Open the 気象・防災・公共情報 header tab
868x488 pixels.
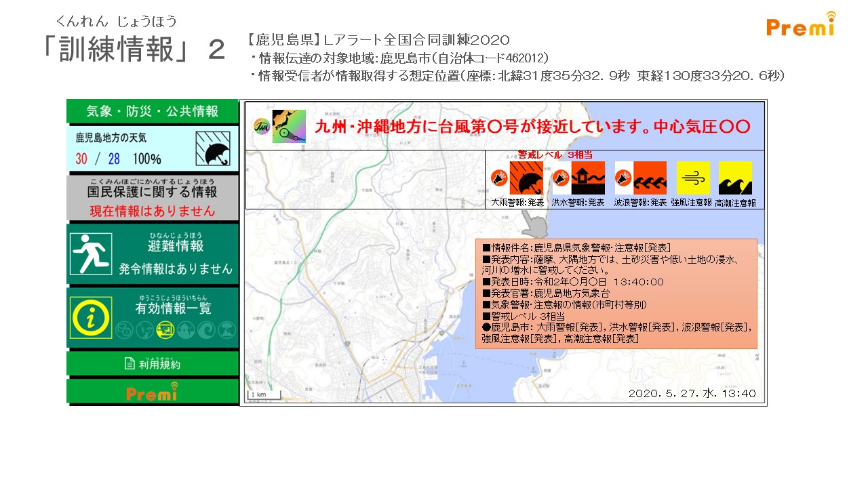[153, 111]
